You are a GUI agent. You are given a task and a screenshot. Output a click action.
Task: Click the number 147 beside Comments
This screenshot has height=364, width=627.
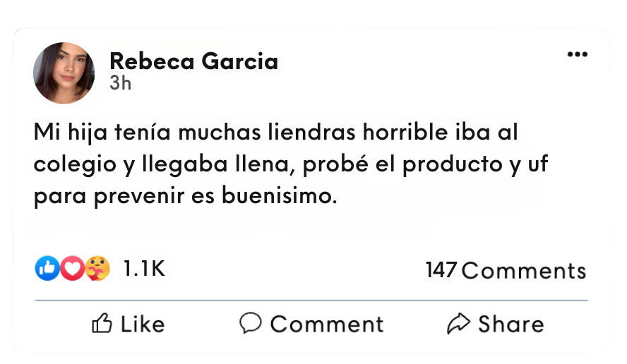[441, 270]
